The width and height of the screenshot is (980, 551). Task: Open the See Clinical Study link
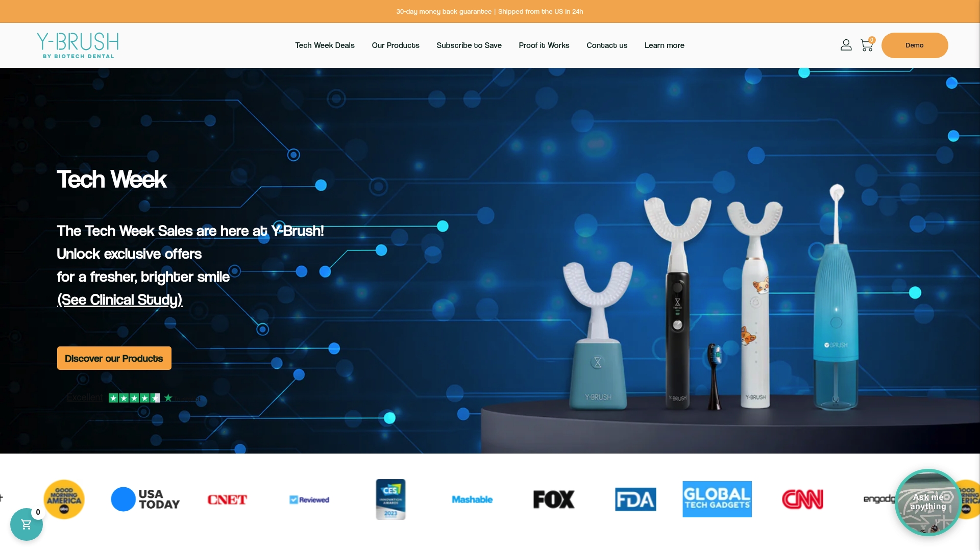click(x=120, y=300)
